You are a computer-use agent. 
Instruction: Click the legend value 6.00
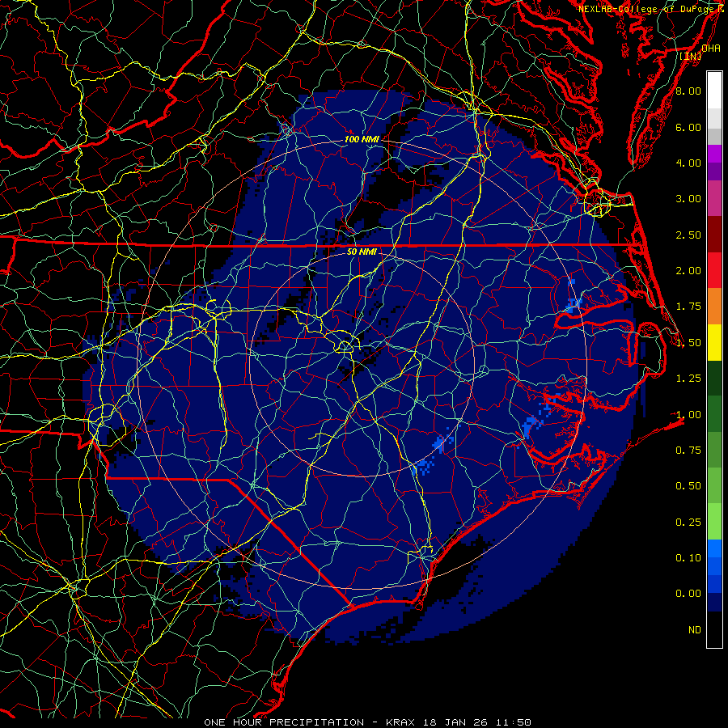coord(688,127)
